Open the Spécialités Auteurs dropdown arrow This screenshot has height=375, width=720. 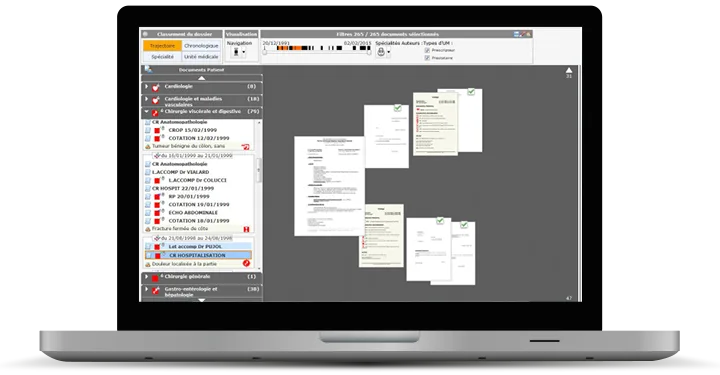pos(388,52)
